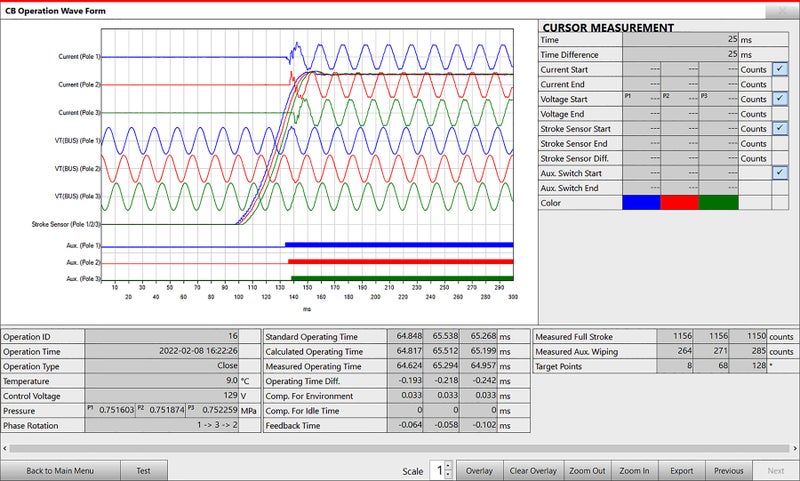Click the VT(BUS) (Pole 3) trace label
Image resolution: width=800 pixels, height=481 pixels.
78,196
